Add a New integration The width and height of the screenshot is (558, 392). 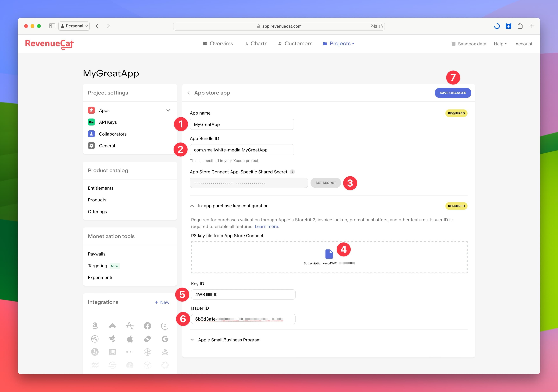pos(162,302)
